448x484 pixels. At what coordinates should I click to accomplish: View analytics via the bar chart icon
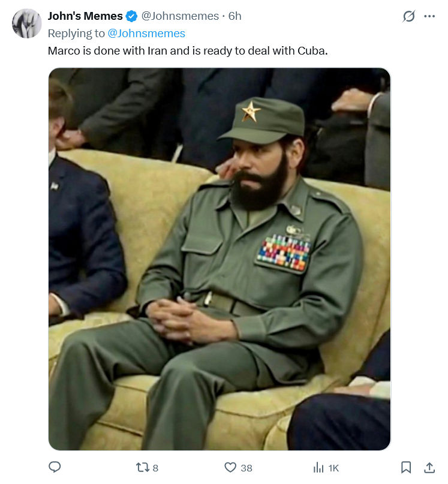[318, 467]
